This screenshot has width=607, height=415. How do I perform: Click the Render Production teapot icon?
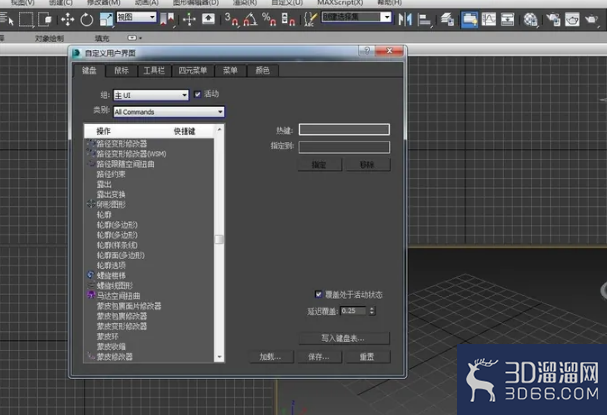tap(591, 19)
